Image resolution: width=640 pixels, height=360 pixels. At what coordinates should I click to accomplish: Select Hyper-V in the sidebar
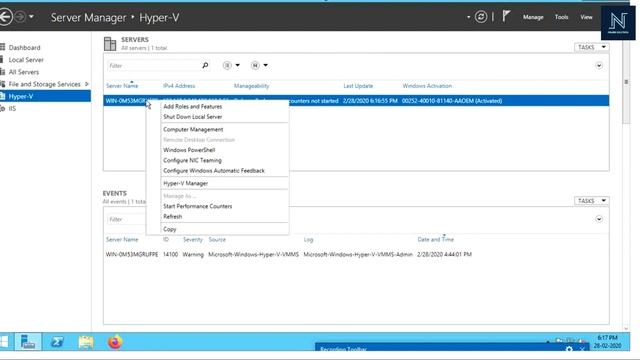[45, 96]
